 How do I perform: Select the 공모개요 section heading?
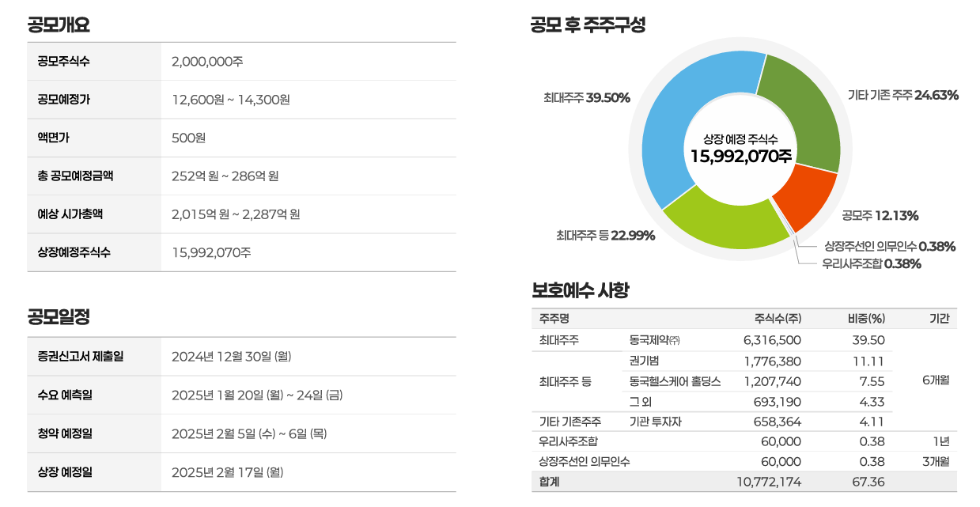[x=59, y=24]
